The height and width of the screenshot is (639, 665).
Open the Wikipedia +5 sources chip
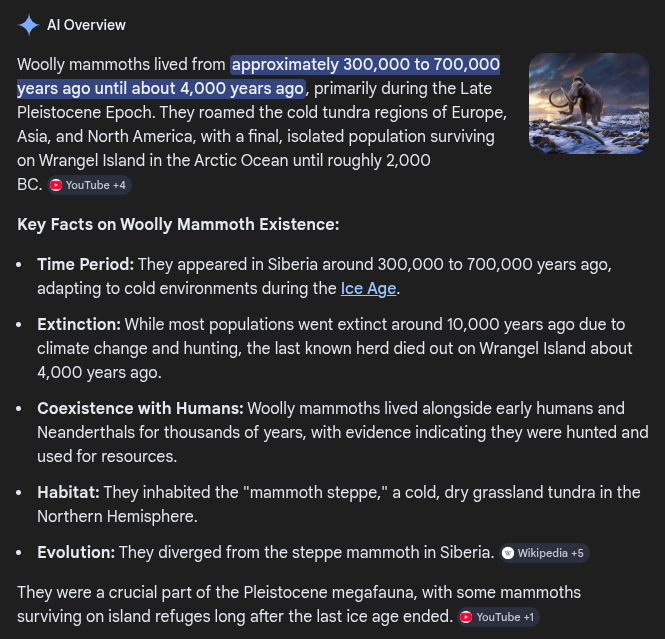click(x=544, y=553)
